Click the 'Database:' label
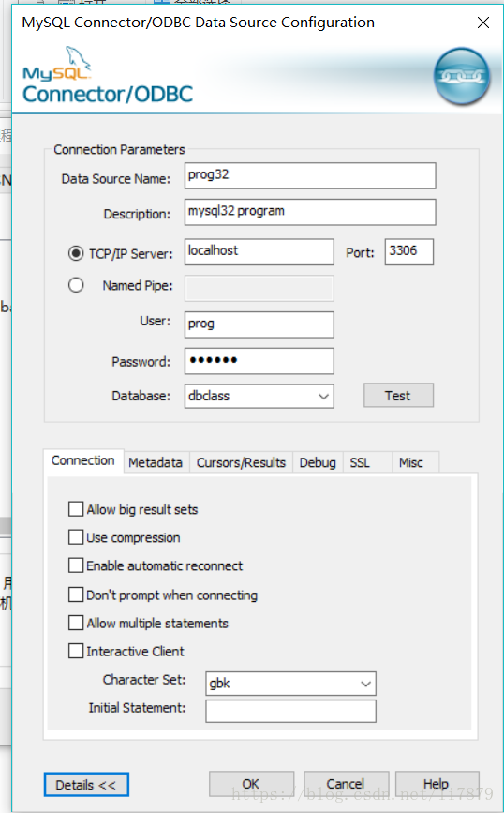 141,396
